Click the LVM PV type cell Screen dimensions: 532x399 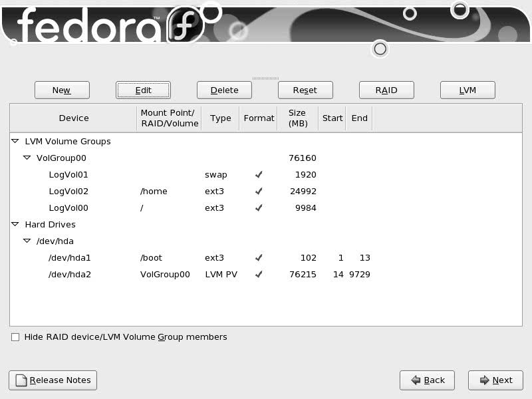tap(221, 275)
